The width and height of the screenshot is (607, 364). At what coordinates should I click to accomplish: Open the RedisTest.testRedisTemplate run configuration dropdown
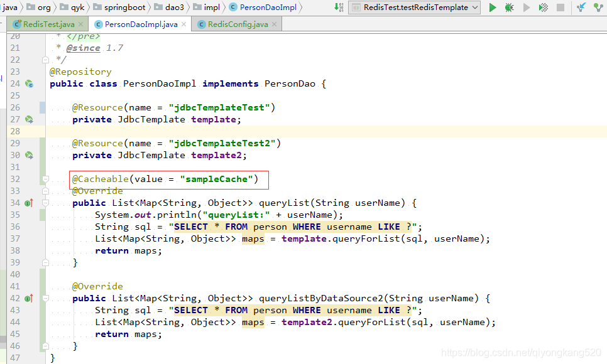click(414, 8)
